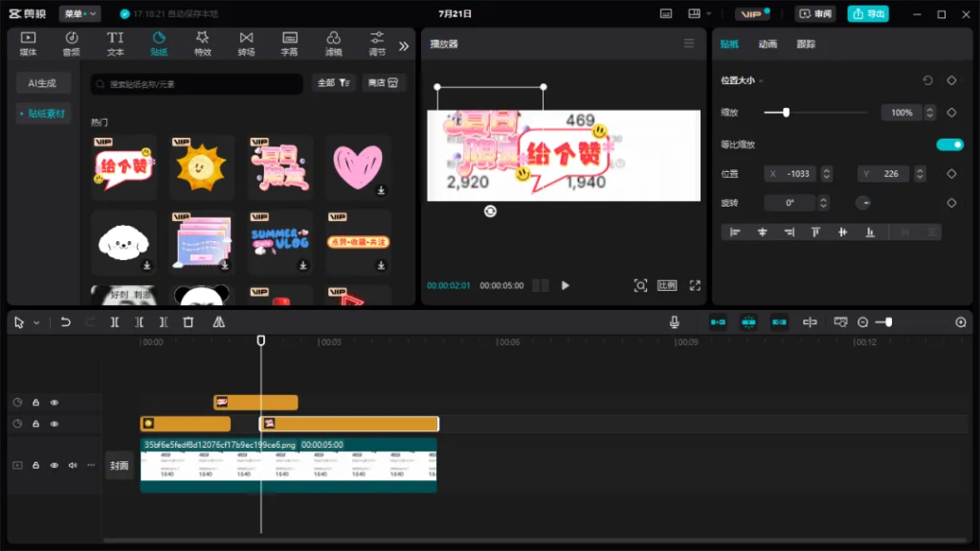
Task: Click the 100% scale value stepper
Action: click(x=930, y=113)
